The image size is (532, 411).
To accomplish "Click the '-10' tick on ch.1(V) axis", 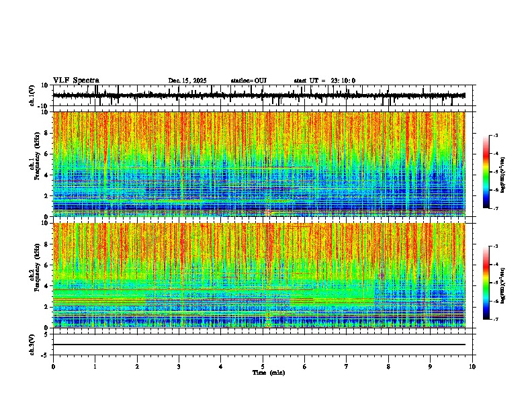I will click(x=43, y=106).
